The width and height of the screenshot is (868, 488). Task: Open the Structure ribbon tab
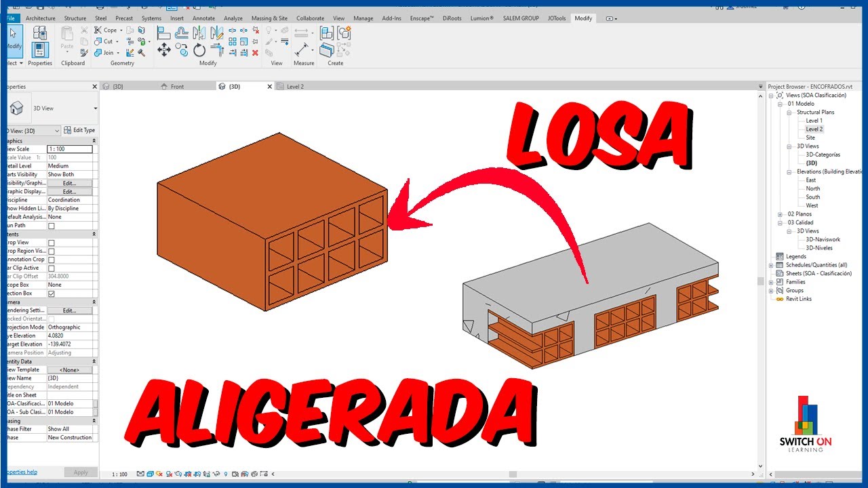75,18
